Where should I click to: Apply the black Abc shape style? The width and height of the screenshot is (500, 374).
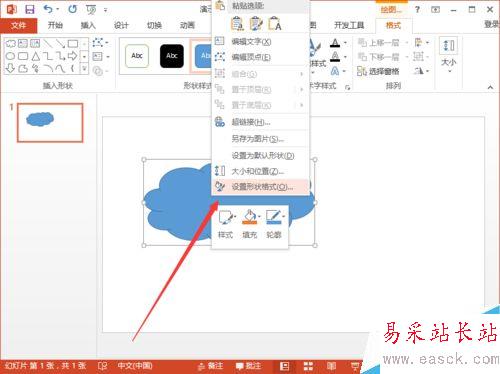point(172,56)
